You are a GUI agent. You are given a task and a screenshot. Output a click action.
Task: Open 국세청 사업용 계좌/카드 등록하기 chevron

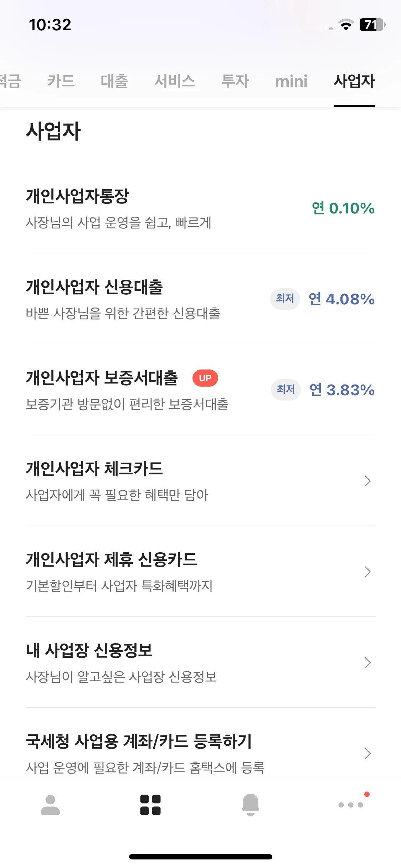pyautogui.click(x=368, y=753)
